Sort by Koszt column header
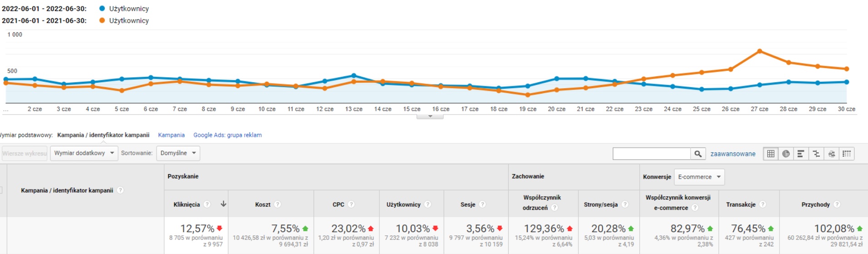Screen dimensions: 868x254 (263, 204)
